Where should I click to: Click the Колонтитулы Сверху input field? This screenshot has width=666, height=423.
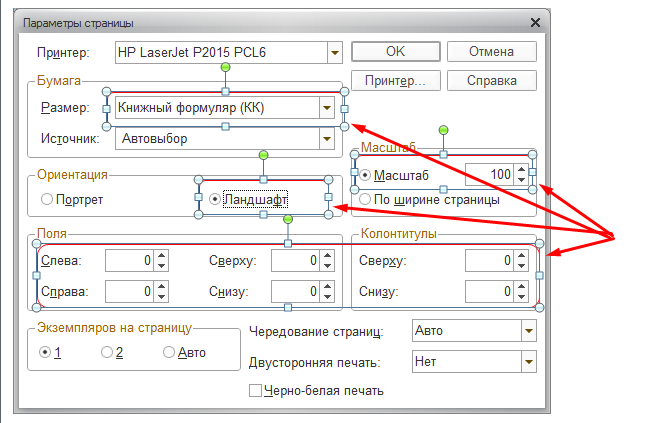tap(490, 260)
